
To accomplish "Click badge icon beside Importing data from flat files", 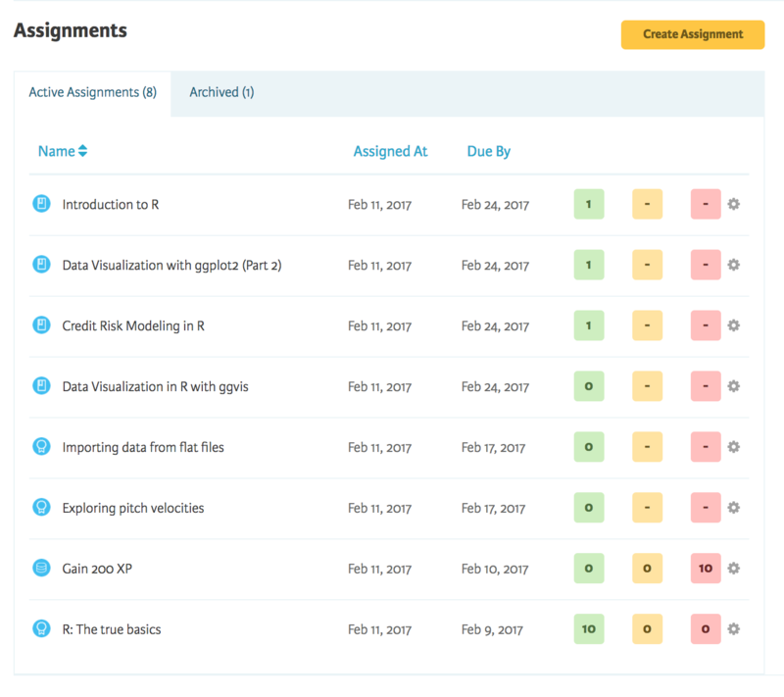I will click(41, 446).
